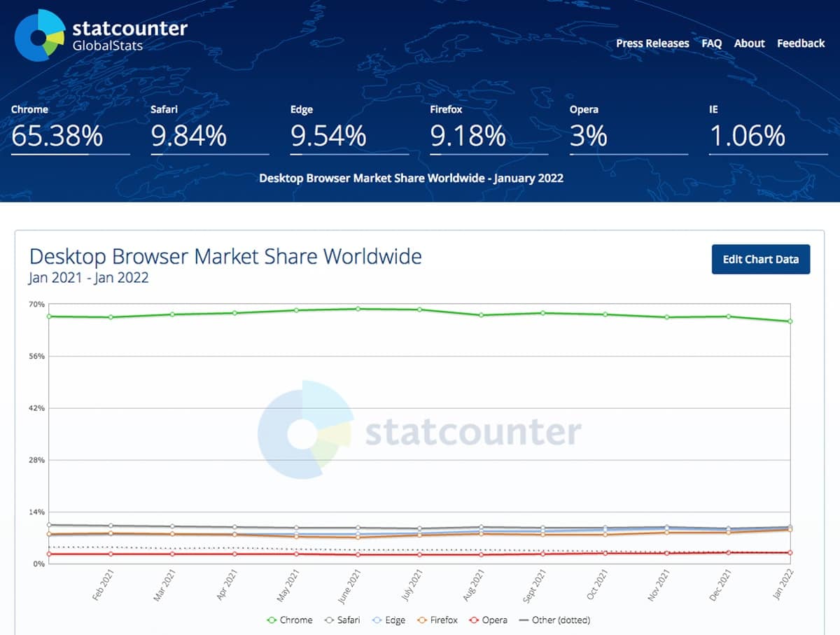
Task: Open the FAQ link
Action: pos(711,43)
